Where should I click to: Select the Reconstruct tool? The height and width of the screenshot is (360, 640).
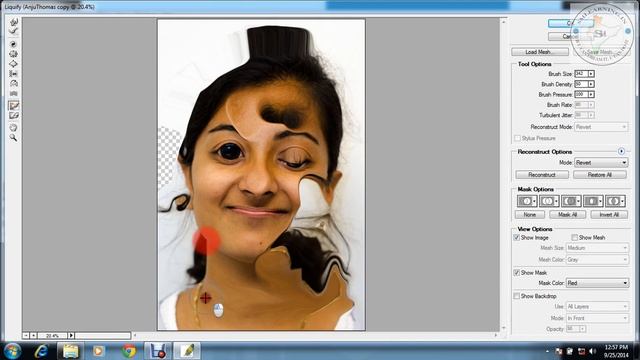[x=13, y=31]
